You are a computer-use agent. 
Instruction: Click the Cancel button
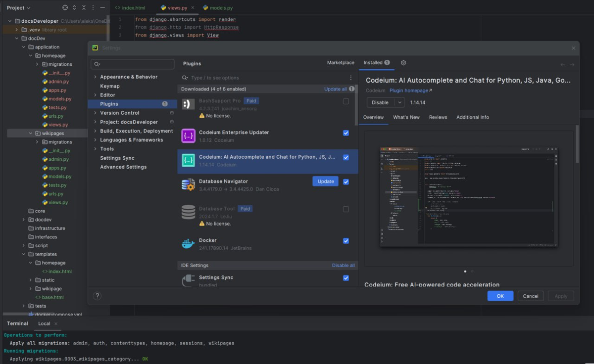tap(531, 296)
